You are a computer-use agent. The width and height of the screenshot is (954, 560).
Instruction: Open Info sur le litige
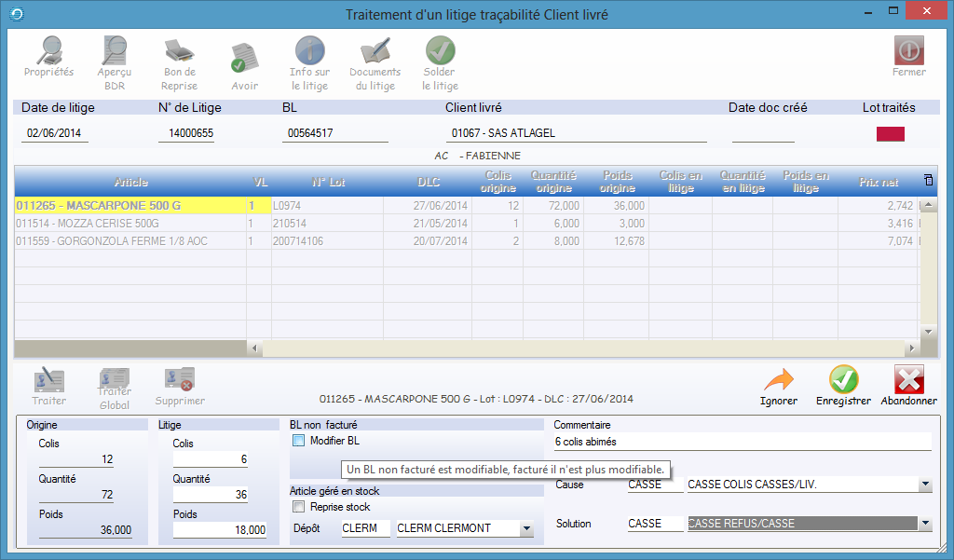309,51
